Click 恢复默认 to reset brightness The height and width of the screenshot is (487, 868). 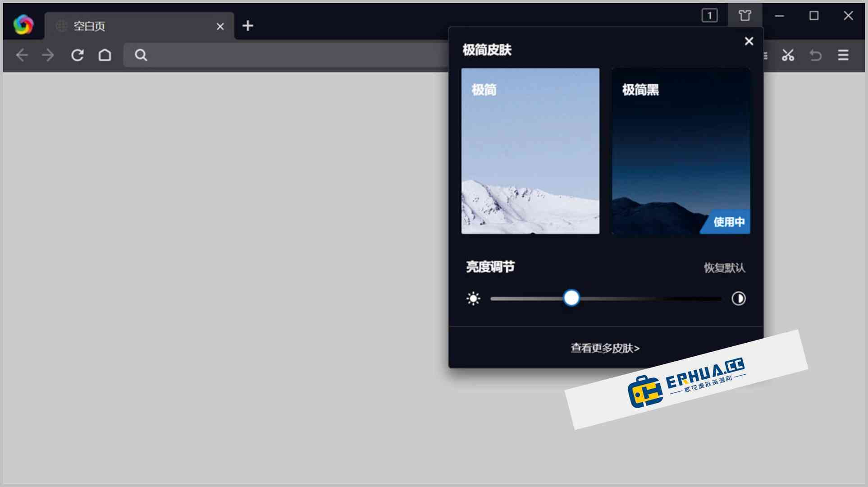[x=724, y=268]
